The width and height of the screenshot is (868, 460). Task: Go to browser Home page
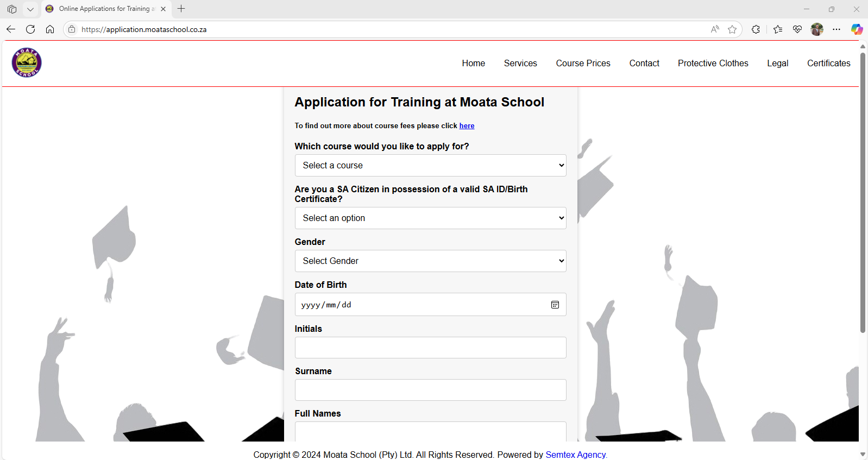[50, 29]
